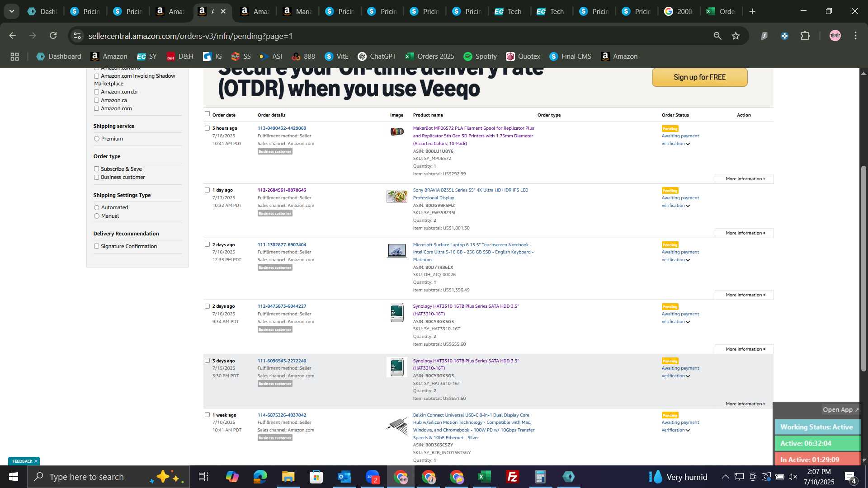Open FileZilla from the taskbar
Viewport: 868px width, 488px height.
[512, 477]
